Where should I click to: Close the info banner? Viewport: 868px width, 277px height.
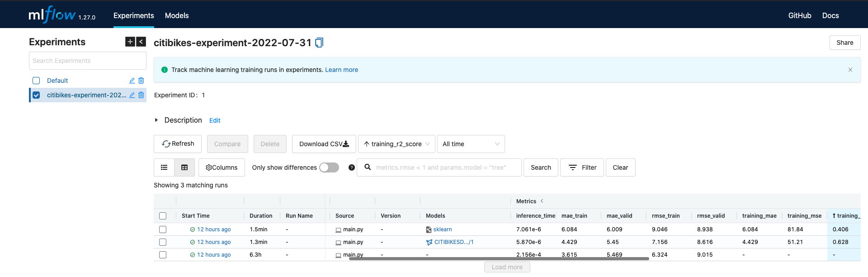(x=850, y=70)
